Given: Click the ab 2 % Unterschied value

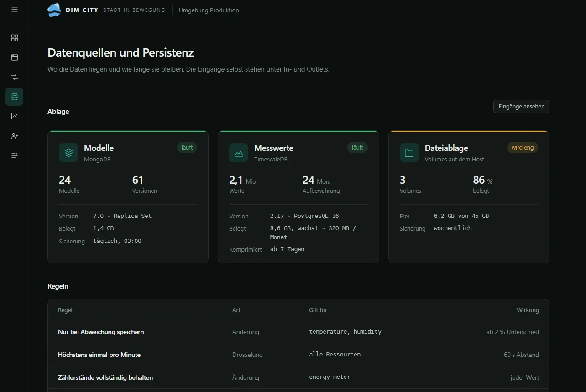Looking at the screenshot, I should click(513, 332).
